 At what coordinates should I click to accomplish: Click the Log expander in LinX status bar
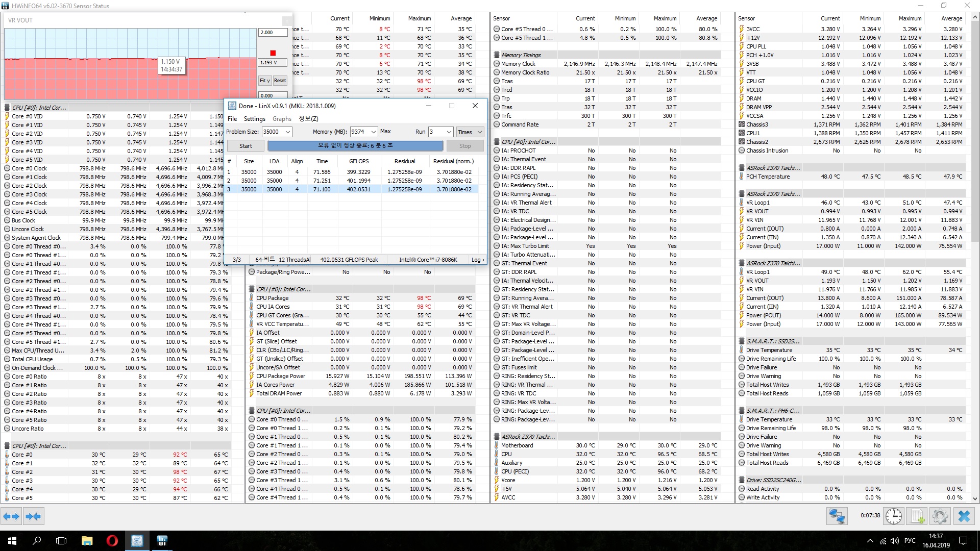coord(478,260)
